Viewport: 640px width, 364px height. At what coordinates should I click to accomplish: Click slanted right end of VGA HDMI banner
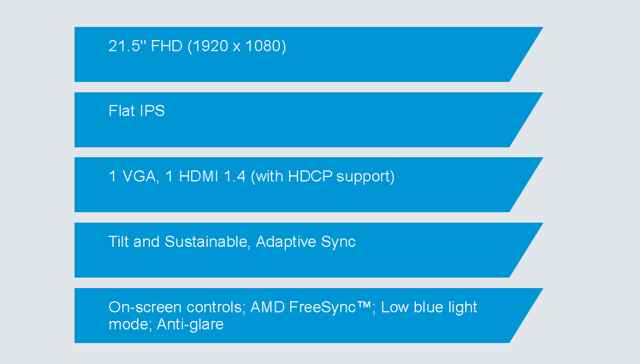tap(526, 184)
